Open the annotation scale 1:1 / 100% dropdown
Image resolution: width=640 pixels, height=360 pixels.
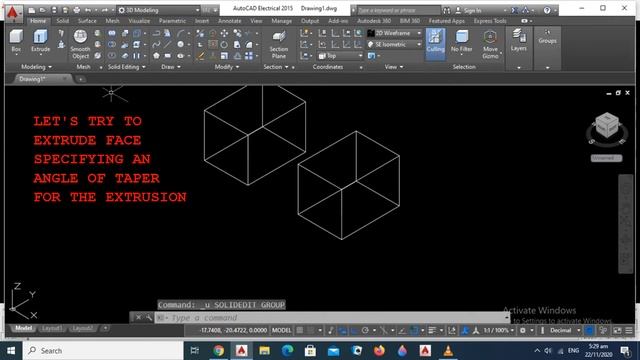(x=498, y=330)
